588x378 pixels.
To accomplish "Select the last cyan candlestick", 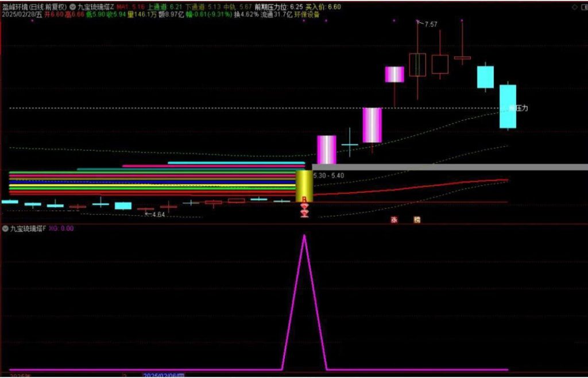I will [x=508, y=106].
